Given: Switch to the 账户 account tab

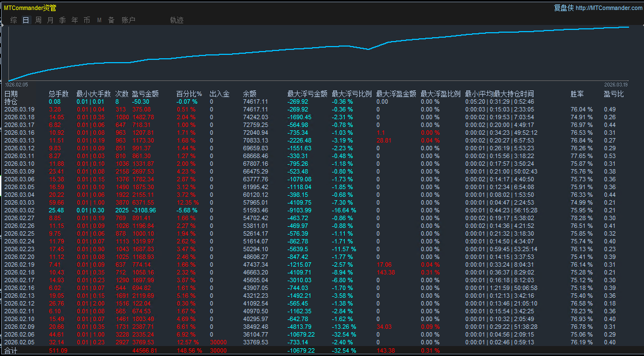Looking at the screenshot, I should tap(128, 20).
